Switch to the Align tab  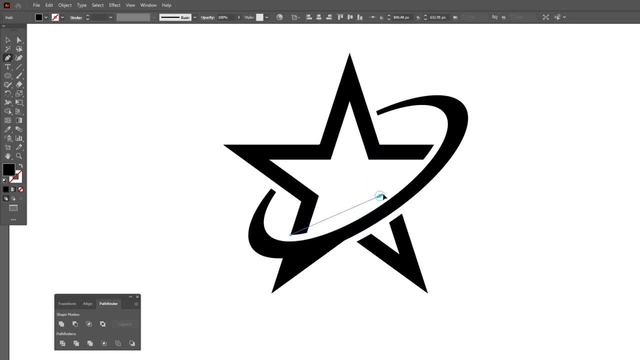pyautogui.click(x=88, y=304)
